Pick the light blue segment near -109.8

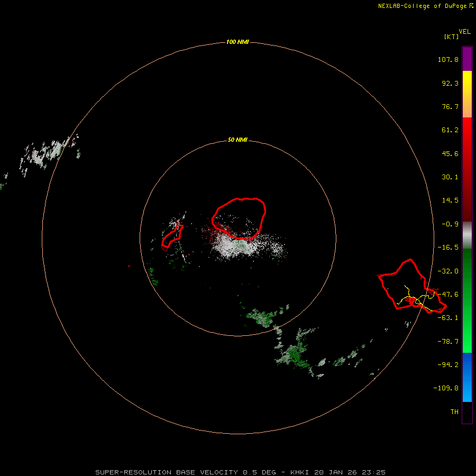(x=467, y=390)
